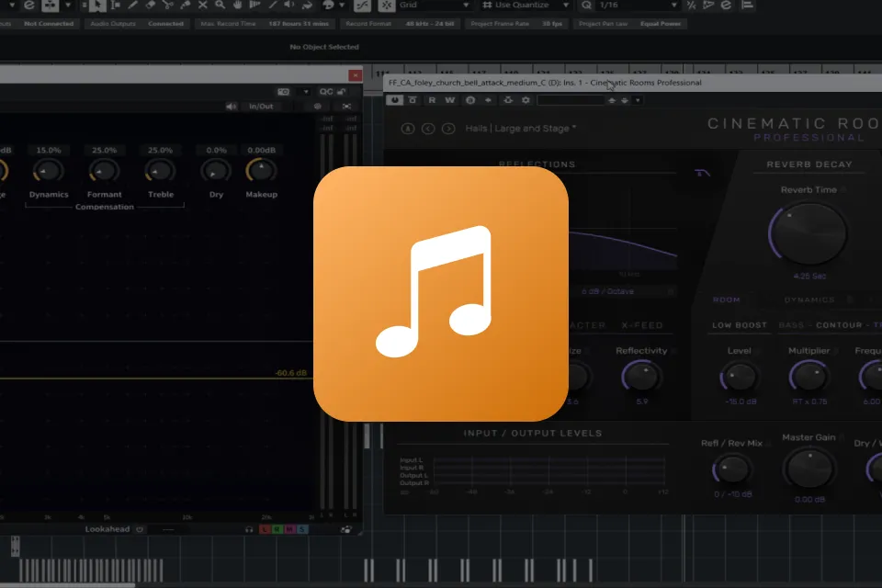Toggle Cinematic Rooms plugin bypass power button
Screen dimensions: 882x588
(x=394, y=100)
